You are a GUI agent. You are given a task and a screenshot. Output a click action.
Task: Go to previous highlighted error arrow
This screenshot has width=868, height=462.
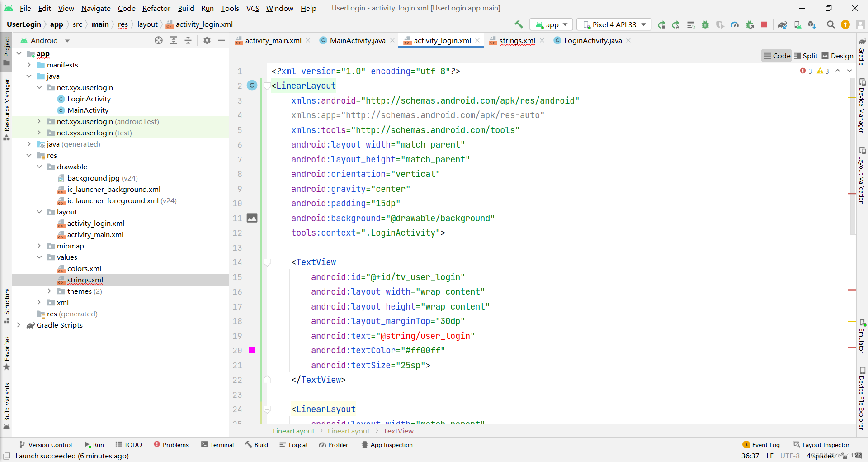838,71
